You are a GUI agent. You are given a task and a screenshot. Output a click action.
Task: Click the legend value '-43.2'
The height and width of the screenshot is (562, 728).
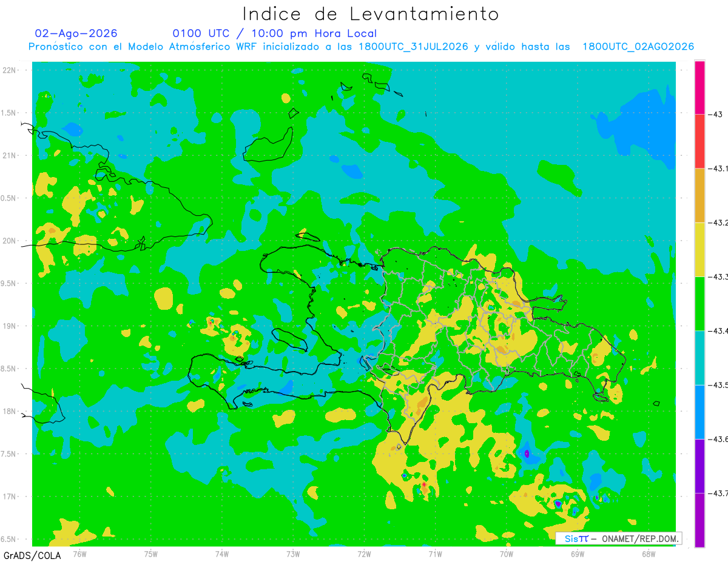[718, 222]
